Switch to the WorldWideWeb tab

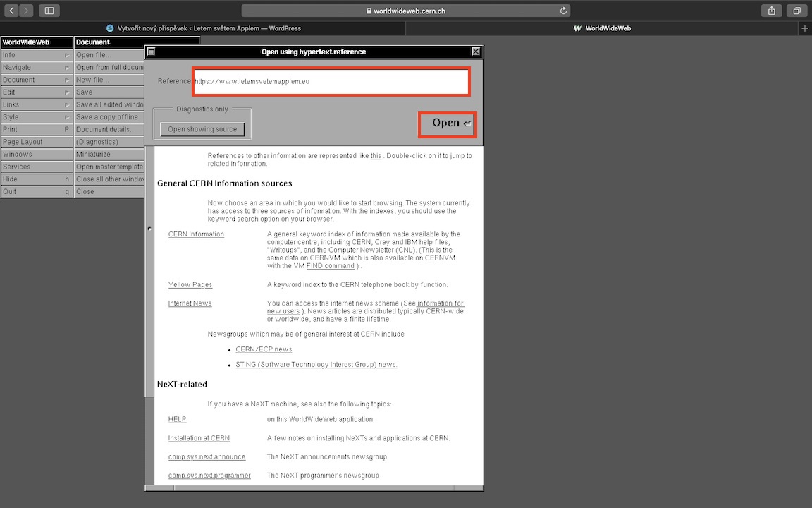(x=602, y=28)
